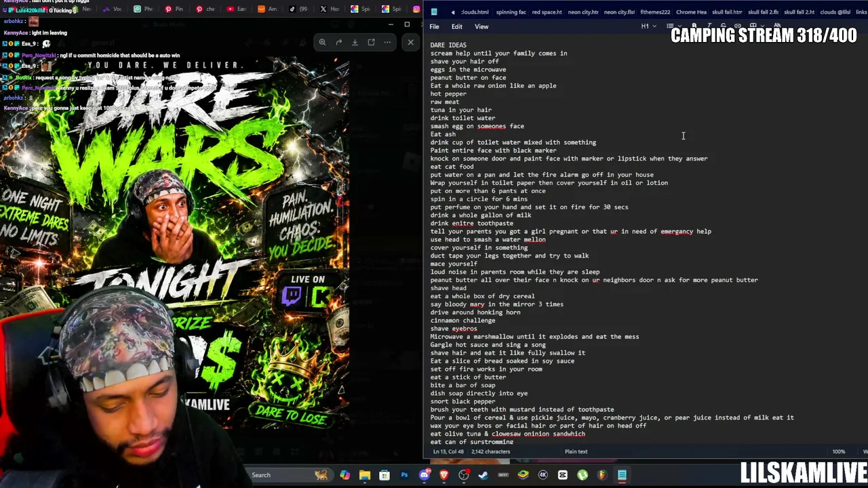Image resolution: width=868 pixels, height=488 pixels.
Task: Click the line 'cinnamon challenge'
Action: 462,321
